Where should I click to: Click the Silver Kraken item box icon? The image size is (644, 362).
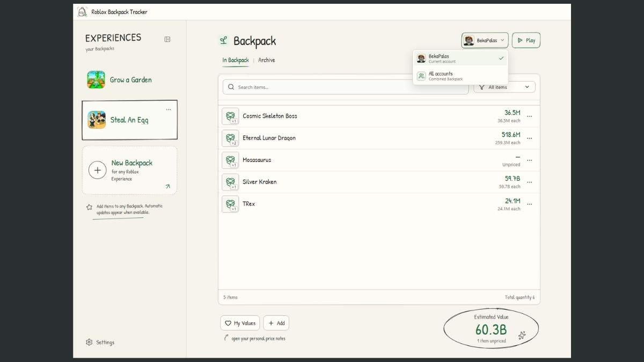230,182
